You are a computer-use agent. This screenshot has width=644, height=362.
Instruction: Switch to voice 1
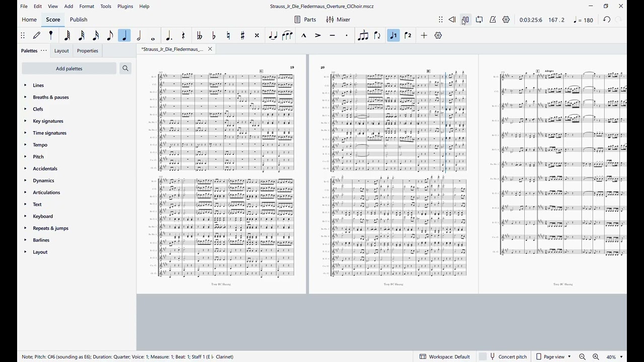click(x=393, y=36)
